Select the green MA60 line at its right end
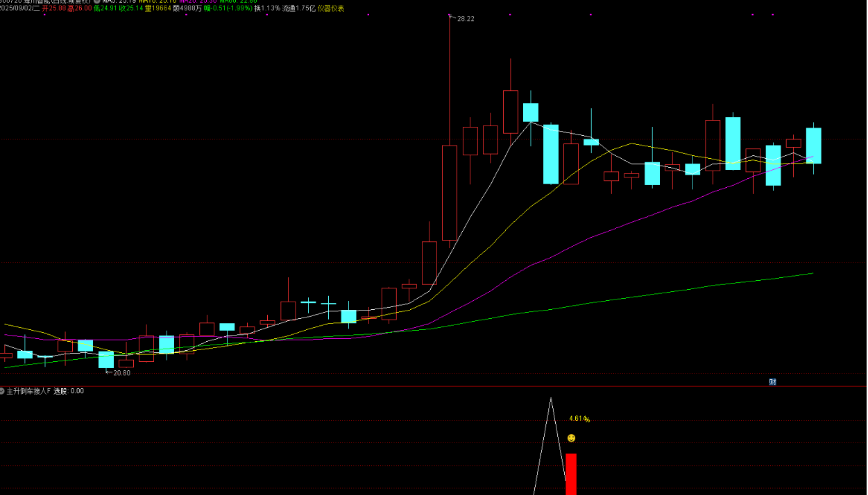This screenshot has height=495, width=868. click(810, 274)
